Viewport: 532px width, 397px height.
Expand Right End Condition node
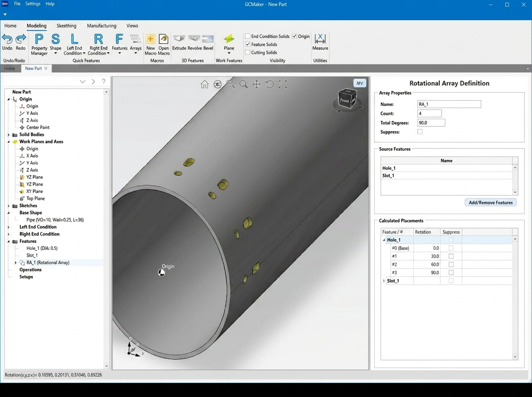[x=8, y=234]
